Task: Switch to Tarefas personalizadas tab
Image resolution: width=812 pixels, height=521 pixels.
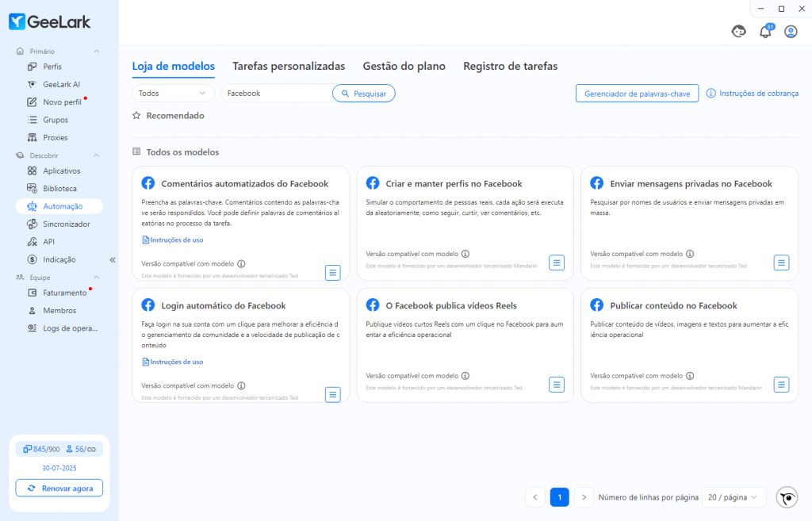Action: pyautogui.click(x=289, y=67)
